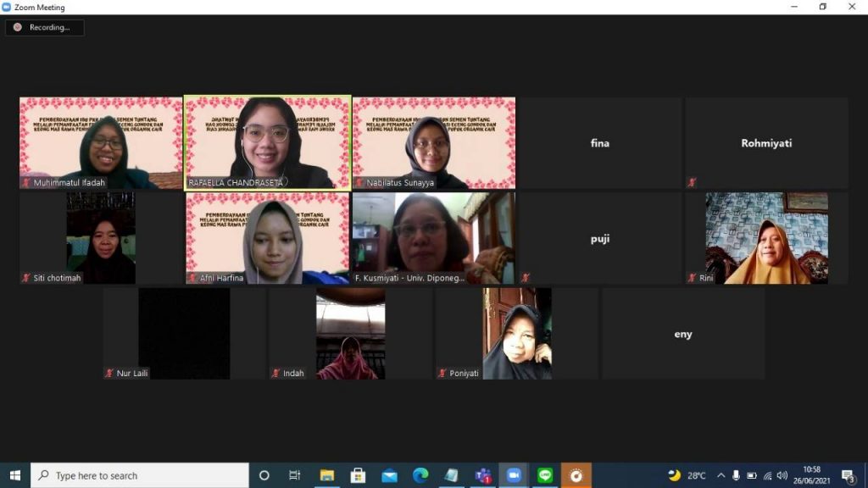The image size is (868, 488).
Task: Click the muted mic icon beside Nur Laili
Action: tap(108, 373)
